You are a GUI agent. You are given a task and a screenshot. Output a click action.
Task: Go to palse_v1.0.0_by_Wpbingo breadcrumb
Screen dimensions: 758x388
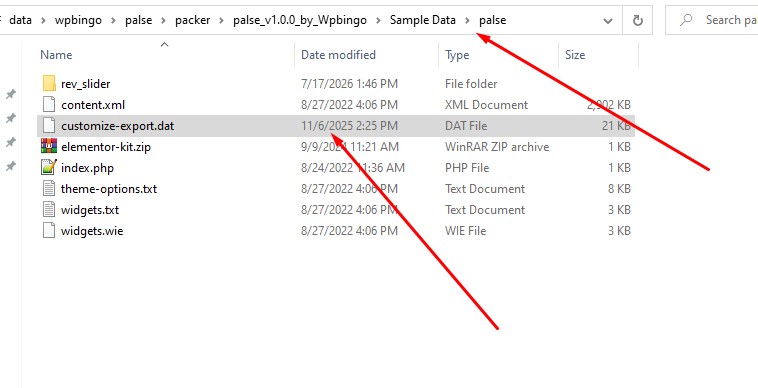pyautogui.click(x=300, y=20)
